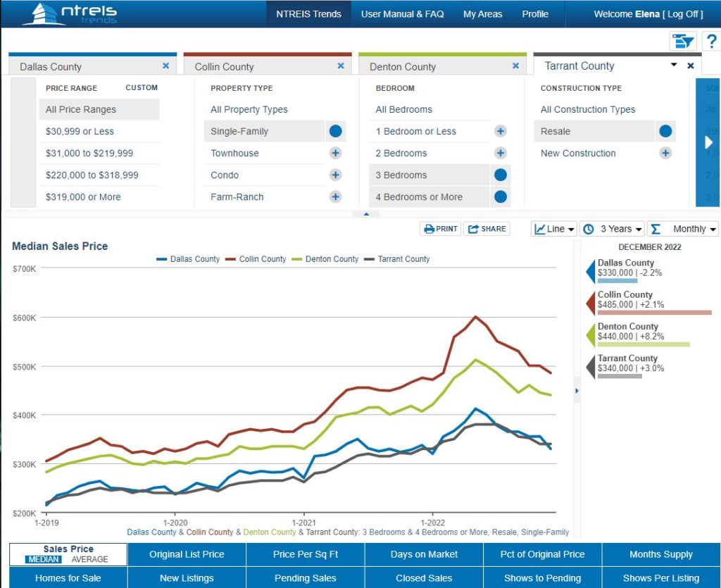Expand the side panel with small right arrow
This screenshot has height=588, width=721.
pos(577,391)
